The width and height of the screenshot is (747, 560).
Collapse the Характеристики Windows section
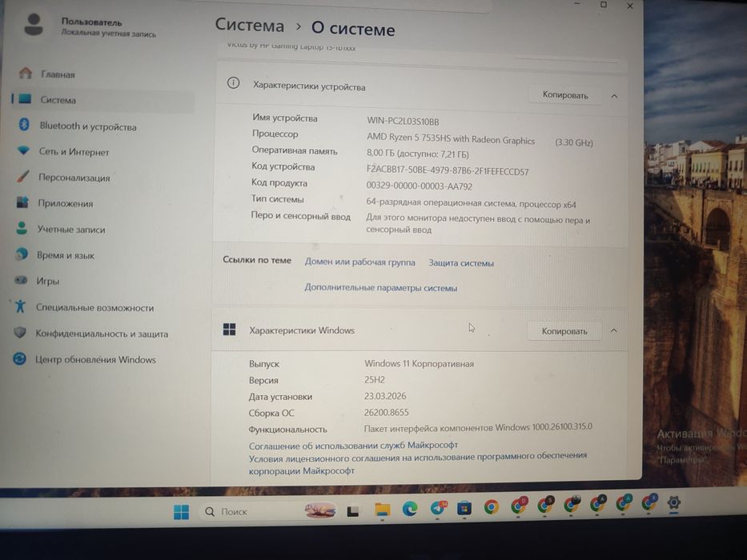pos(613,330)
